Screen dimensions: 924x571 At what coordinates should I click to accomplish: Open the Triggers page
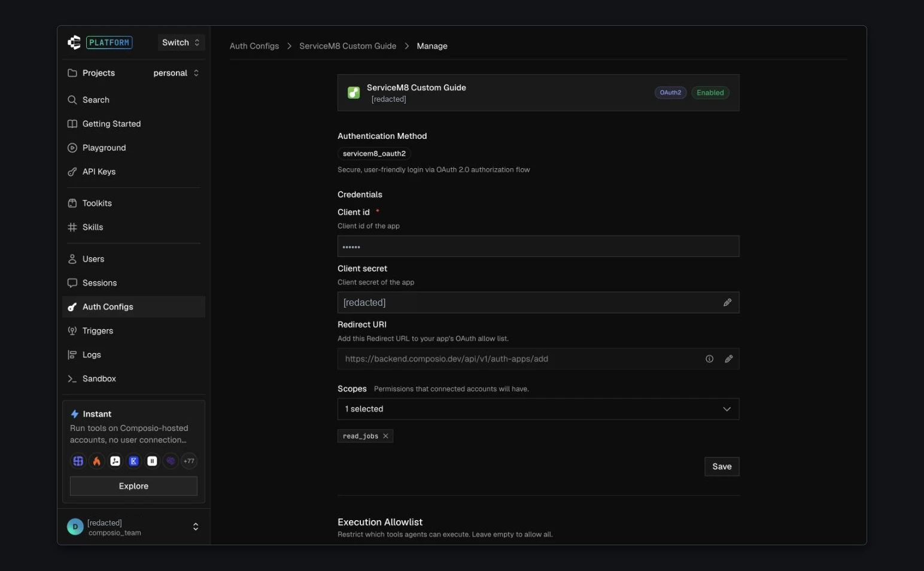click(133, 331)
